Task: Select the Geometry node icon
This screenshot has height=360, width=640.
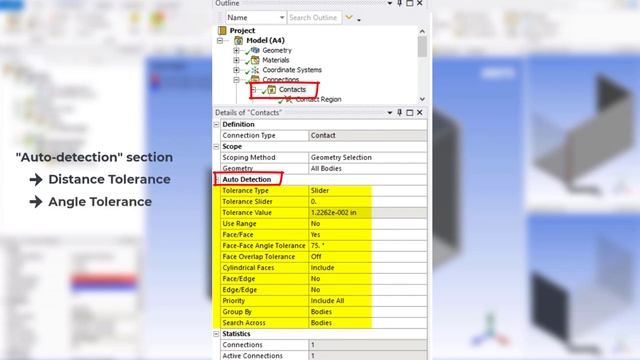Action: 255,50
